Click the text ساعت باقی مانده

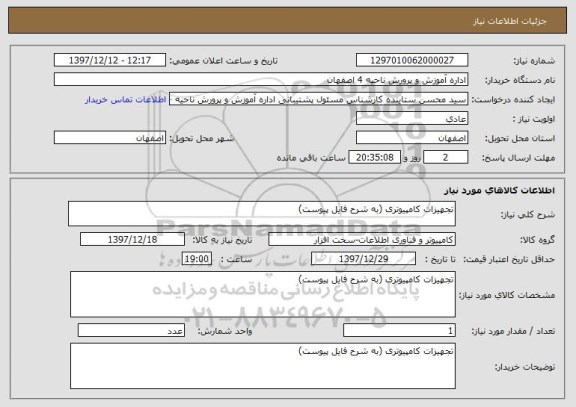point(311,158)
